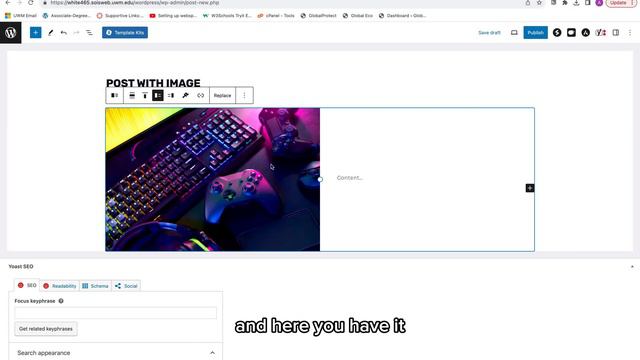
Task: Switch to the Social tab
Action: pos(126,286)
